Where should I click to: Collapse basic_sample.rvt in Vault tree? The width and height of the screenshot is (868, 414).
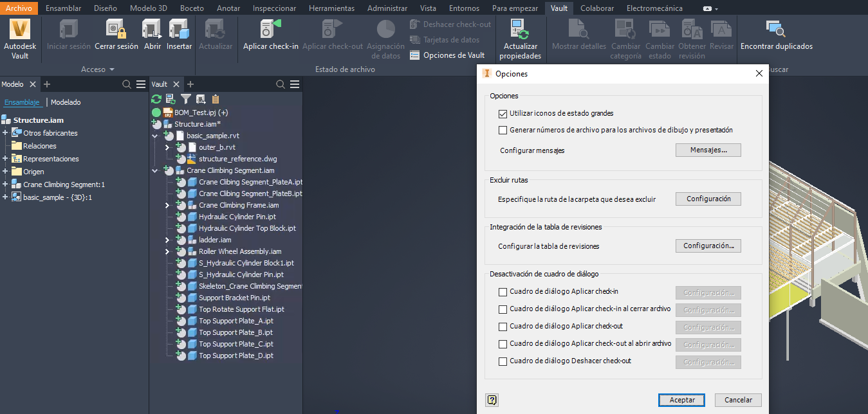tap(155, 136)
